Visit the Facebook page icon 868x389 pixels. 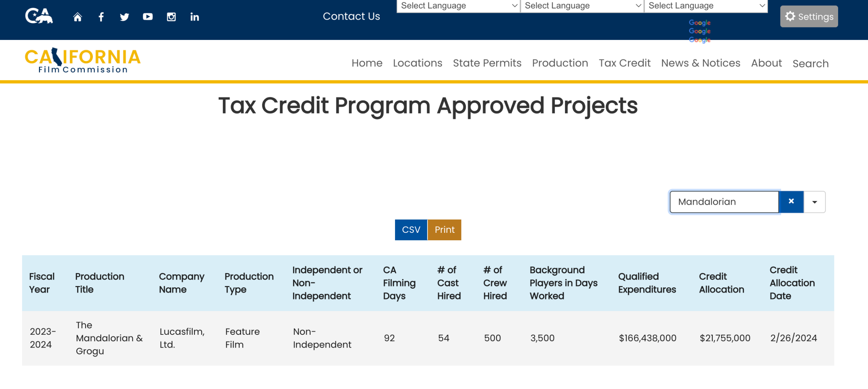pyautogui.click(x=101, y=17)
